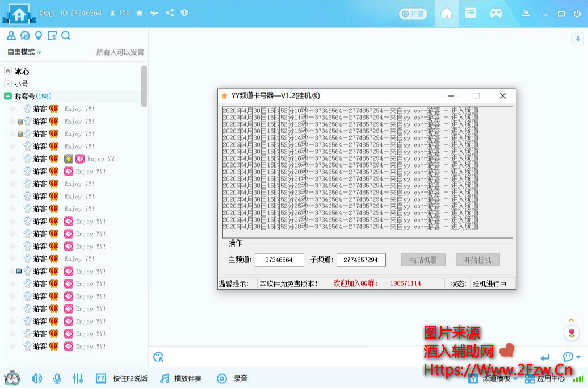Open the 自由模式 mode dropdown
The height and width of the screenshot is (388, 588).
(x=24, y=52)
